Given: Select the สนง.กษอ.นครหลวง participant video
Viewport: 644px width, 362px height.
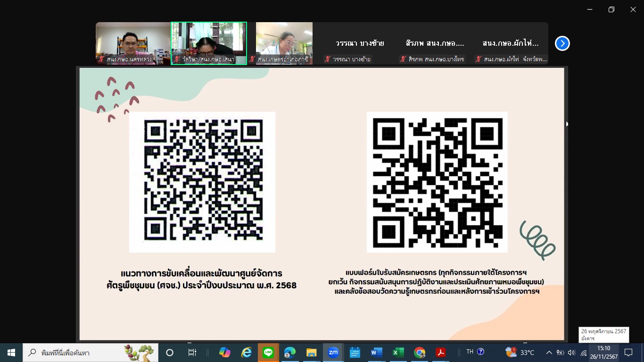Looking at the screenshot, I should pos(133,43).
